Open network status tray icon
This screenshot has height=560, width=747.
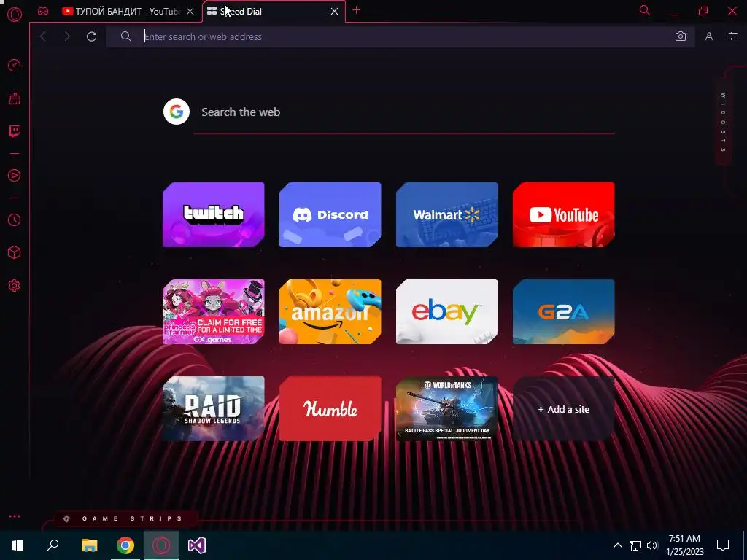pyautogui.click(x=635, y=545)
